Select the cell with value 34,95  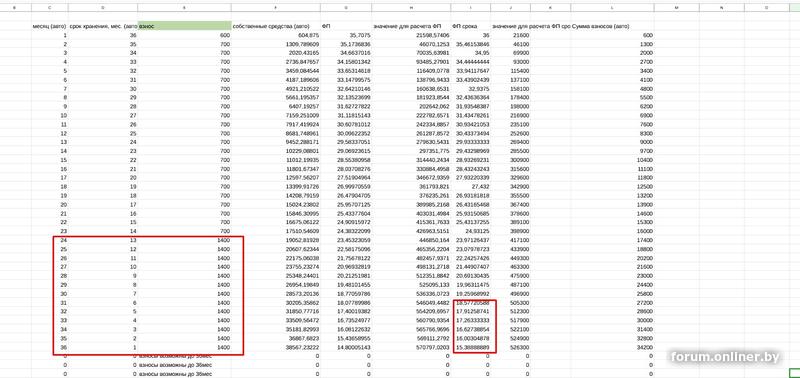[x=470, y=53]
